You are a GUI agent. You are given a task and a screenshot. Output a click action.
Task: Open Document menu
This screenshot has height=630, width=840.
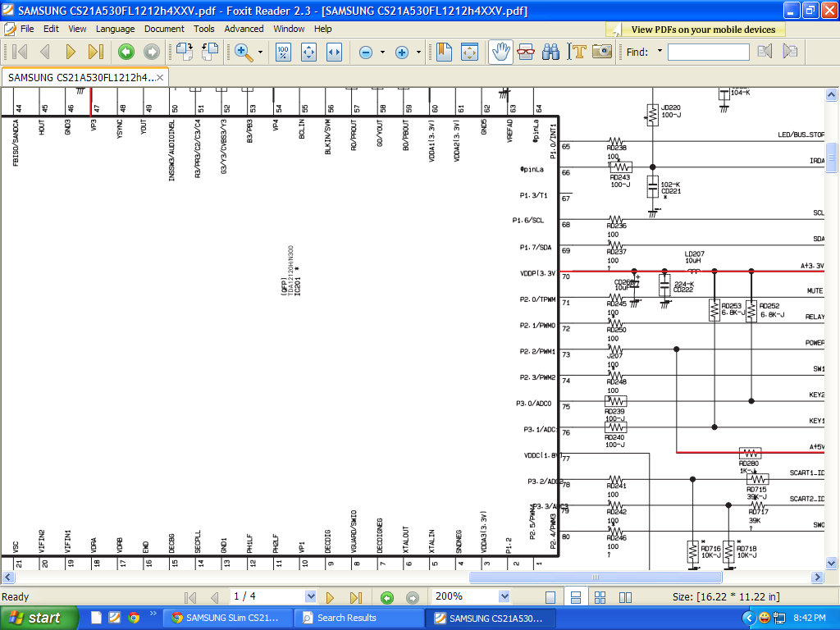164,29
